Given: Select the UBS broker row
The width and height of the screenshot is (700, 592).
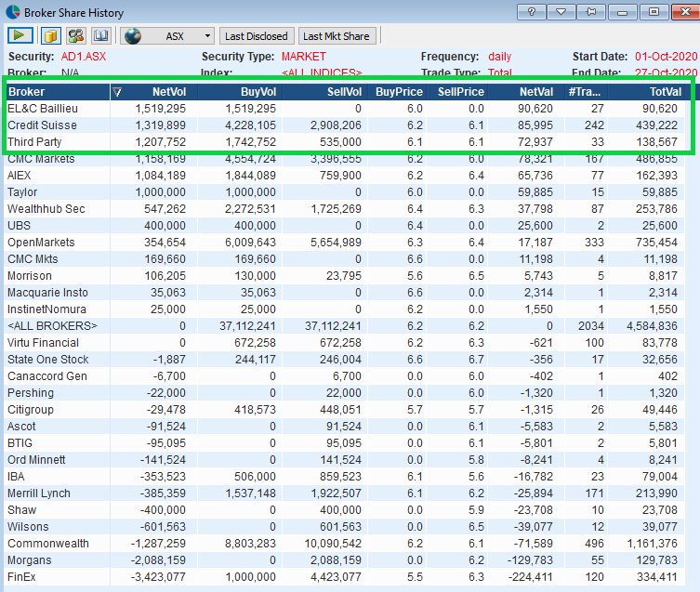Looking at the screenshot, I should (345, 226).
